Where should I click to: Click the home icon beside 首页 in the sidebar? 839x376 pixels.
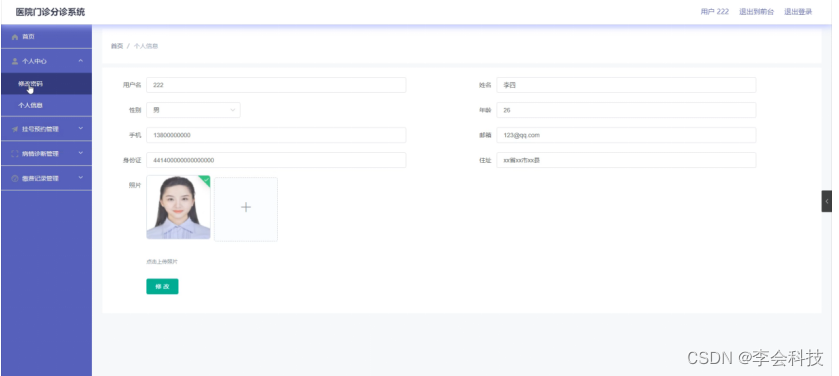point(15,37)
